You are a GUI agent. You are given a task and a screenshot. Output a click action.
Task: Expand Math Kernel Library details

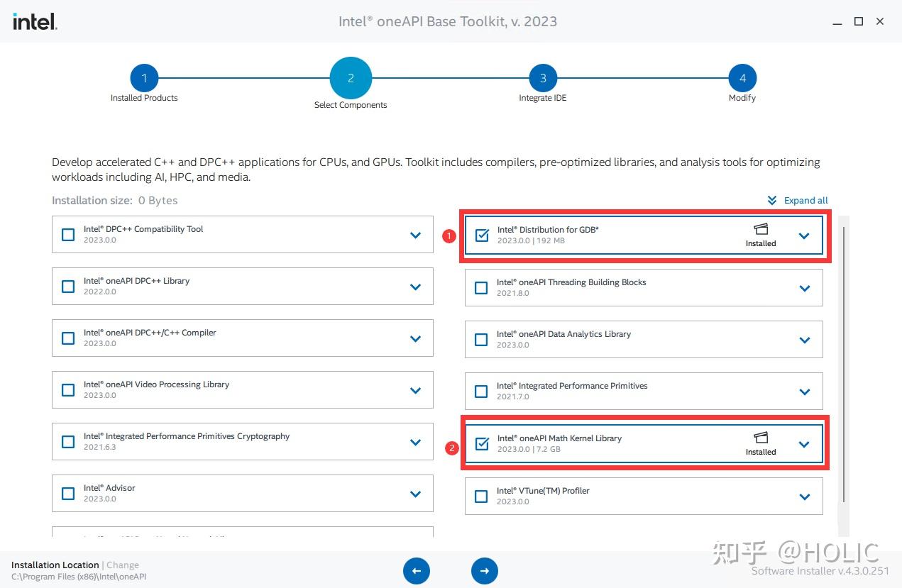tap(804, 445)
